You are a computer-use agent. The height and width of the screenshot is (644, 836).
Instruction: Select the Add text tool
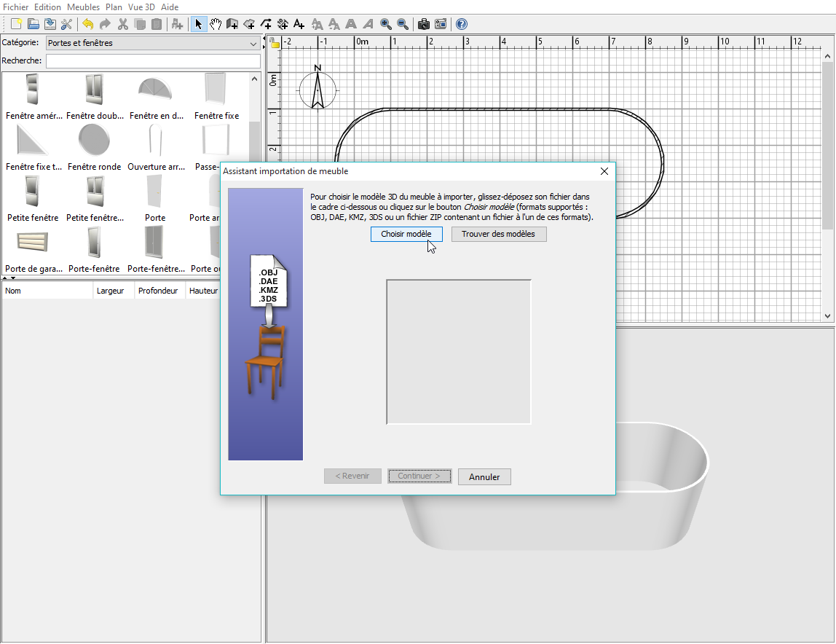pos(299,24)
